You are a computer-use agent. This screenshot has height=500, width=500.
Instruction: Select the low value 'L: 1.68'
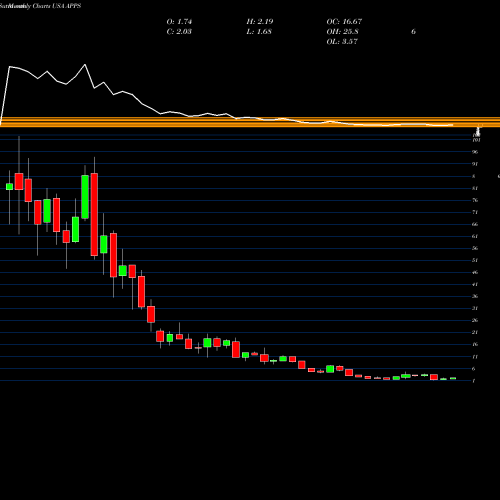click(259, 31)
